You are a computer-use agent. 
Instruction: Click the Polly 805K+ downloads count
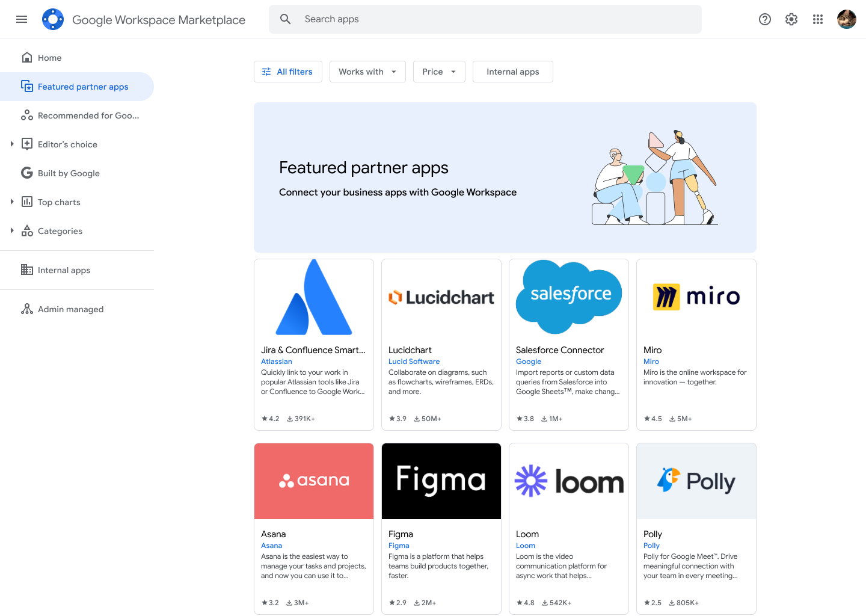pyautogui.click(x=684, y=603)
